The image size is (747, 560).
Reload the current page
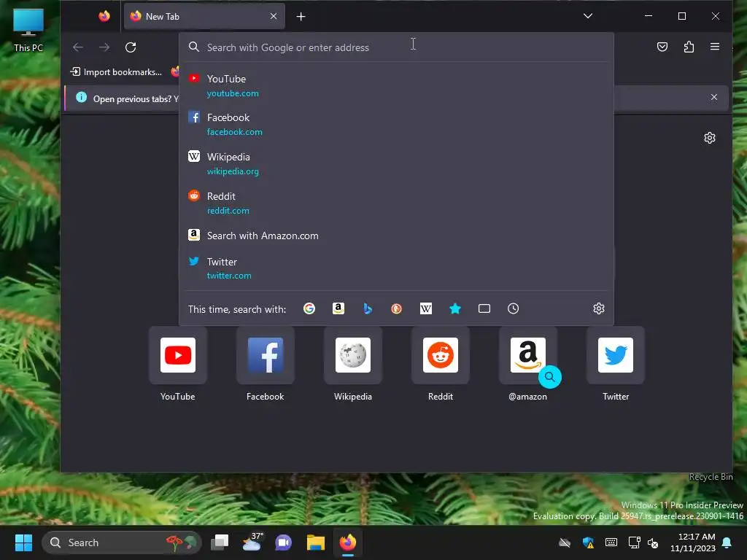[131, 47]
